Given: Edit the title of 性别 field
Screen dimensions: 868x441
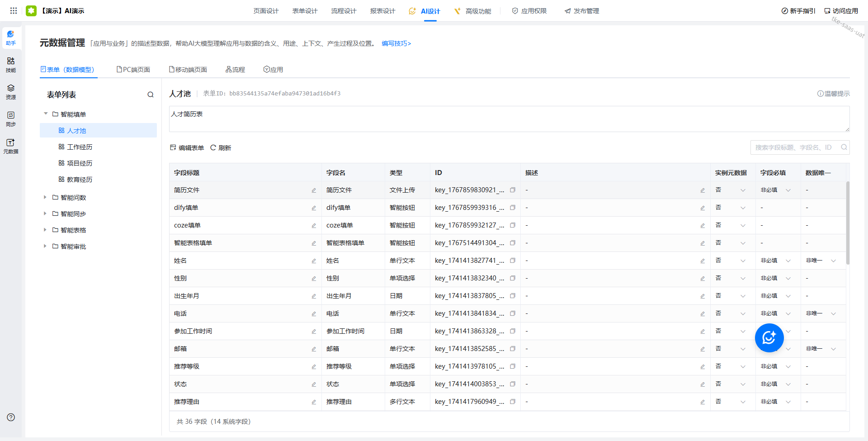Looking at the screenshot, I should pos(314,279).
